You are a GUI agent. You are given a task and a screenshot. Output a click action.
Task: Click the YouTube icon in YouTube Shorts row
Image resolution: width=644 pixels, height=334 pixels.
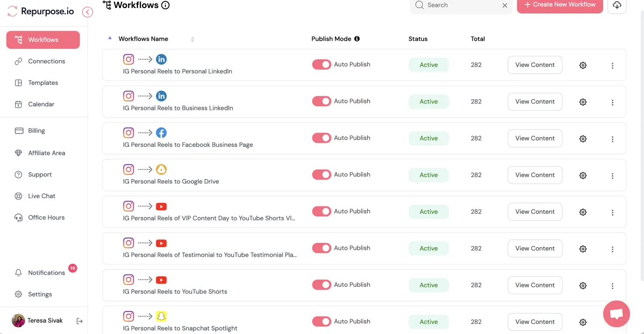pyautogui.click(x=161, y=280)
